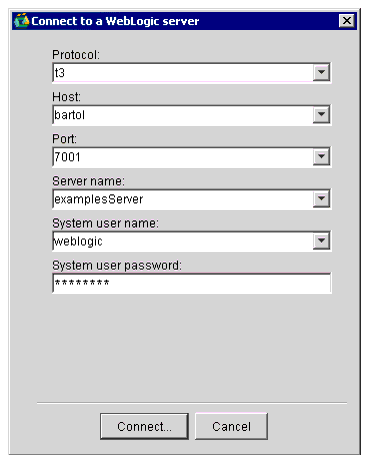Click the Cancel button
Image resolution: width=369 pixels, height=463 pixels.
(231, 426)
